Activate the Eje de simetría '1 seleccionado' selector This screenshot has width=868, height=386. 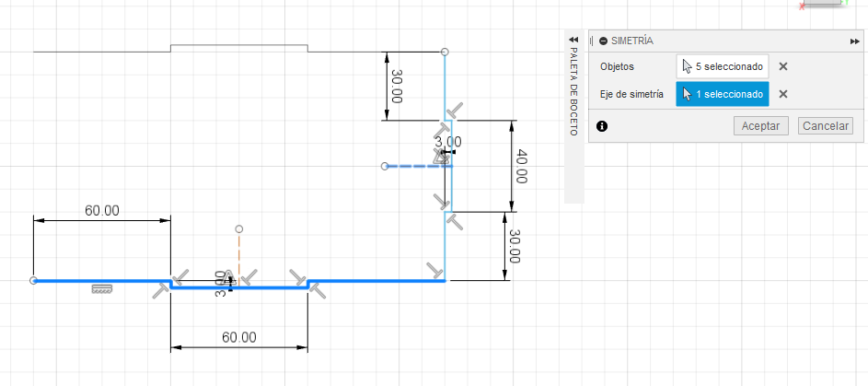tap(723, 94)
